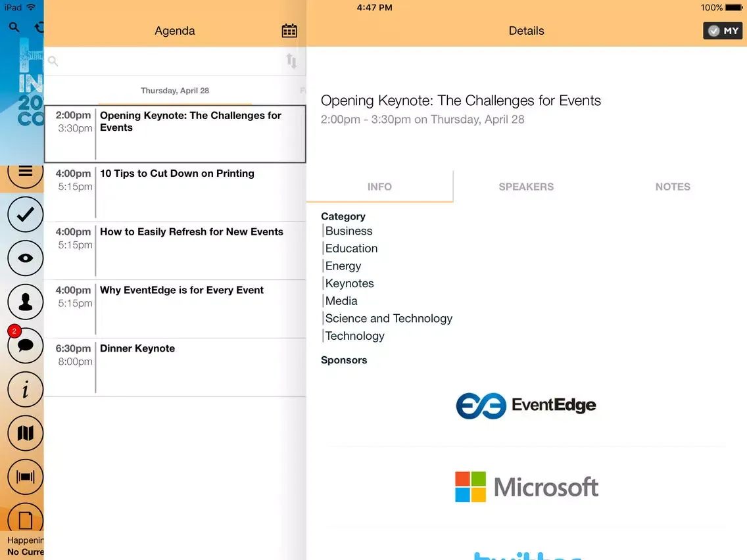Select the Education category
The height and width of the screenshot is (560, 747).
pos(351,248)
